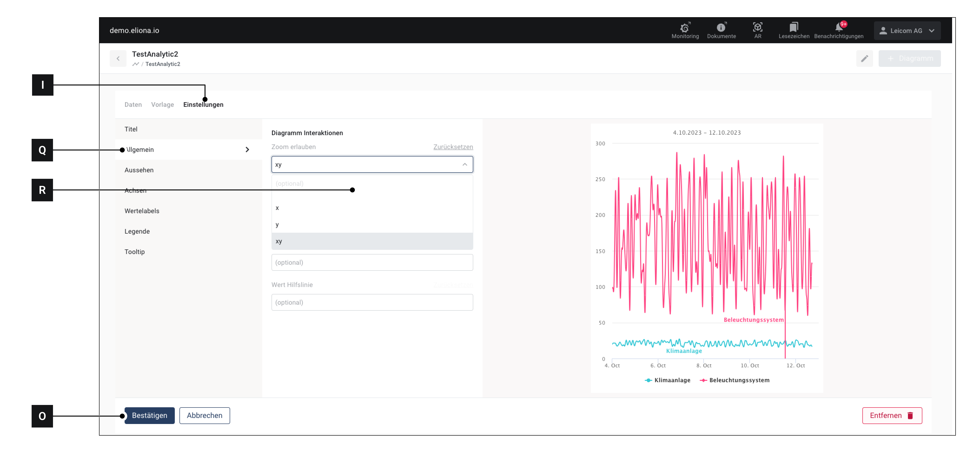Click the back arrow beside TestAnalytic2
Screen dimensions: 980x450
click(x=118, y=59)
